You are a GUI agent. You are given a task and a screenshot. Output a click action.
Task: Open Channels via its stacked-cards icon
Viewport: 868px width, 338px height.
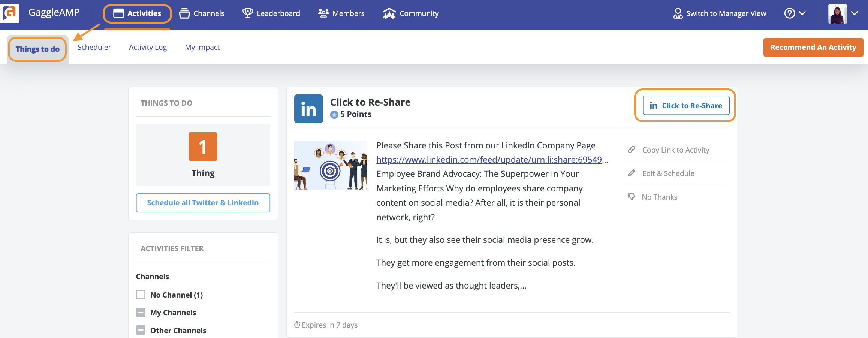[184, 13]
